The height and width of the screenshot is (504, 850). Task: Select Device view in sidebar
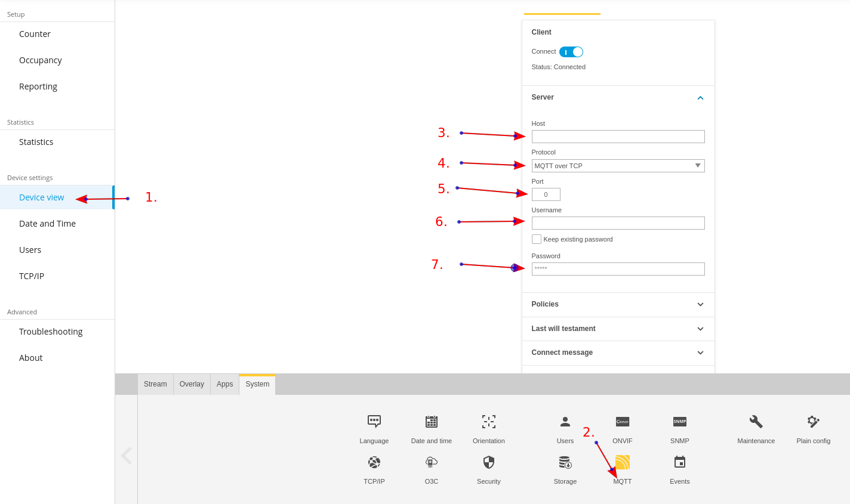pos(57,197)
